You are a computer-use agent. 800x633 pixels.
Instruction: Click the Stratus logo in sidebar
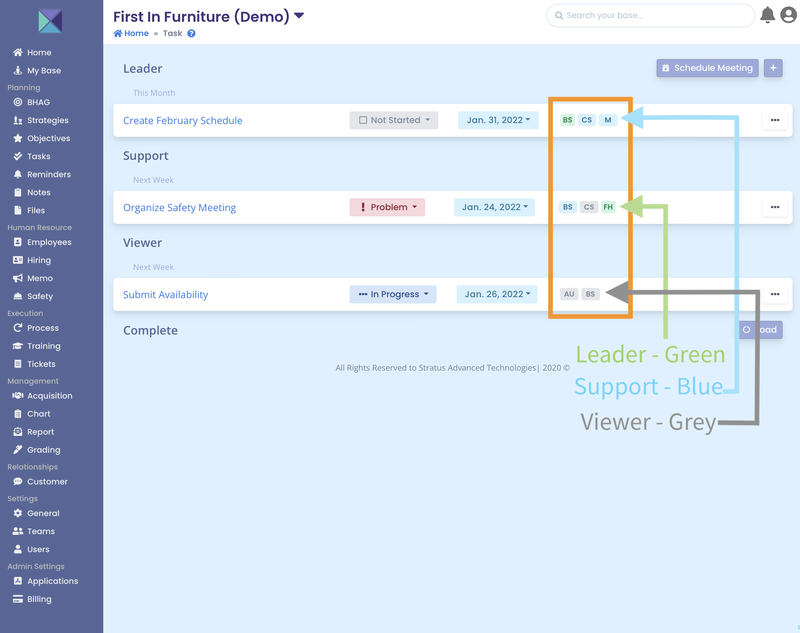click(x=50, y=21)
